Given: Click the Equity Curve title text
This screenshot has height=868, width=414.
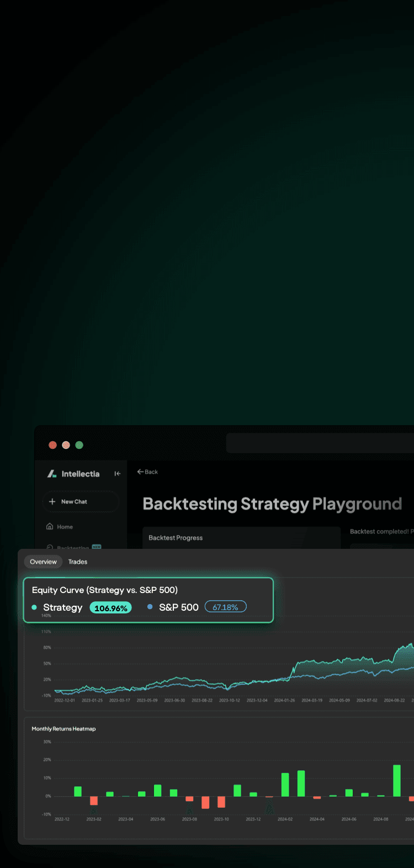Looking at the screenshot, I should [105, 590].
